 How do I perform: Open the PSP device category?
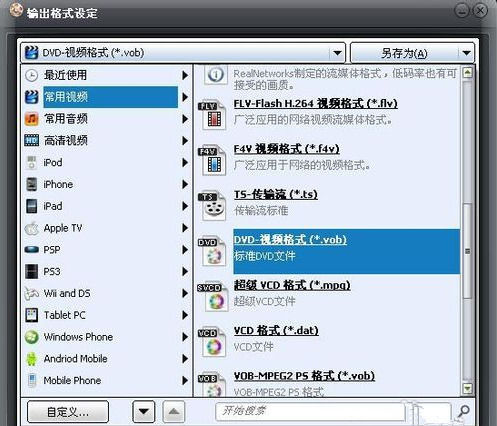[x=100, y=250]
